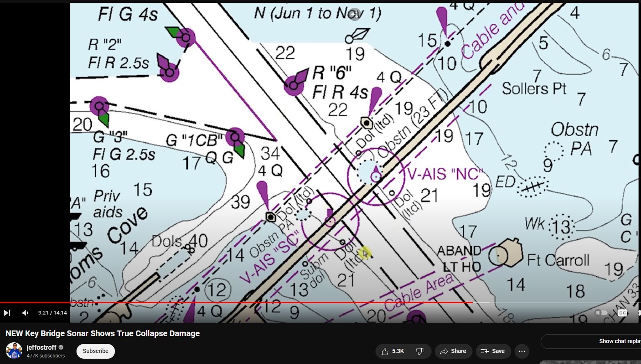This screenshot has height=364, width=641.
Task: Show chat replay
Action: 591,341
